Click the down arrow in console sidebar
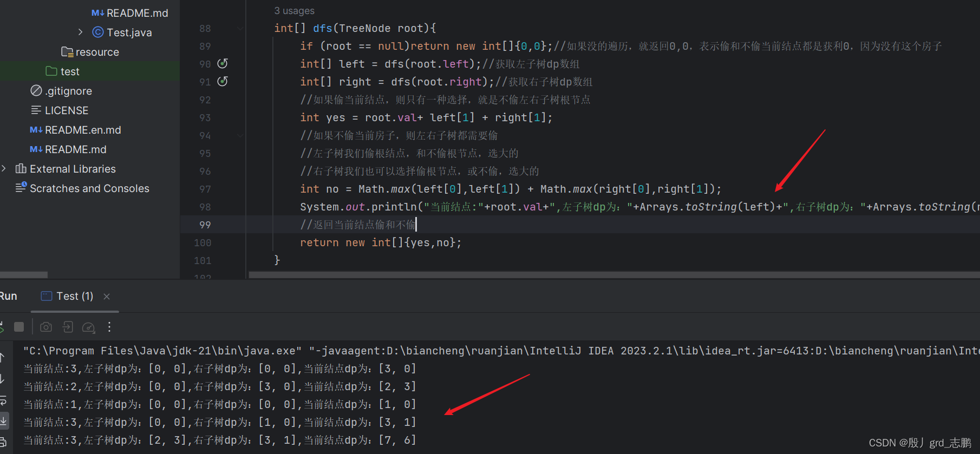Viewport: 980px width, 454px height. [2, 379]
